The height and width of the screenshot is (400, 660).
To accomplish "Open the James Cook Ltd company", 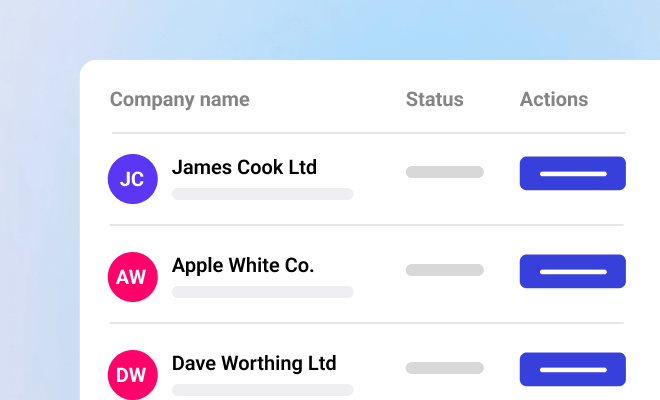I will pyautogui.click(x=244, y=167).
